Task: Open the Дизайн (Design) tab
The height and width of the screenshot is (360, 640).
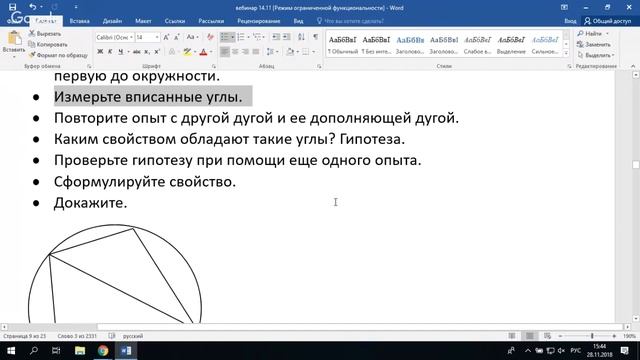Action: 112,21
